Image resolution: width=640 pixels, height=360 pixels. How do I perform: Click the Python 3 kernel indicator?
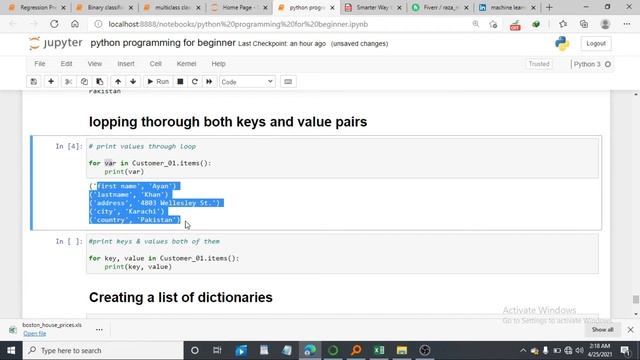click(592, 64)
